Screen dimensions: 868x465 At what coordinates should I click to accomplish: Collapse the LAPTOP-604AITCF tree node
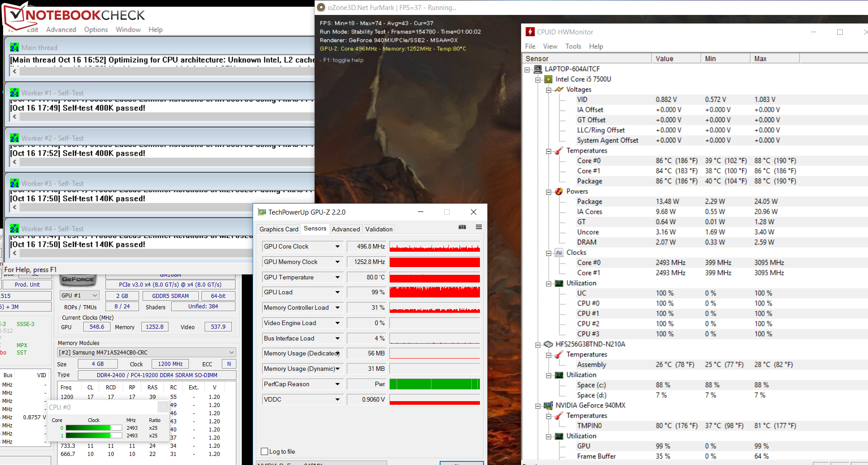527,69
